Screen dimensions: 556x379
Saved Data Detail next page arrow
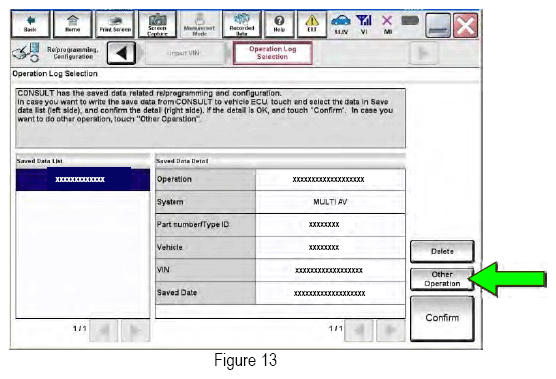(x=391, y=330)
